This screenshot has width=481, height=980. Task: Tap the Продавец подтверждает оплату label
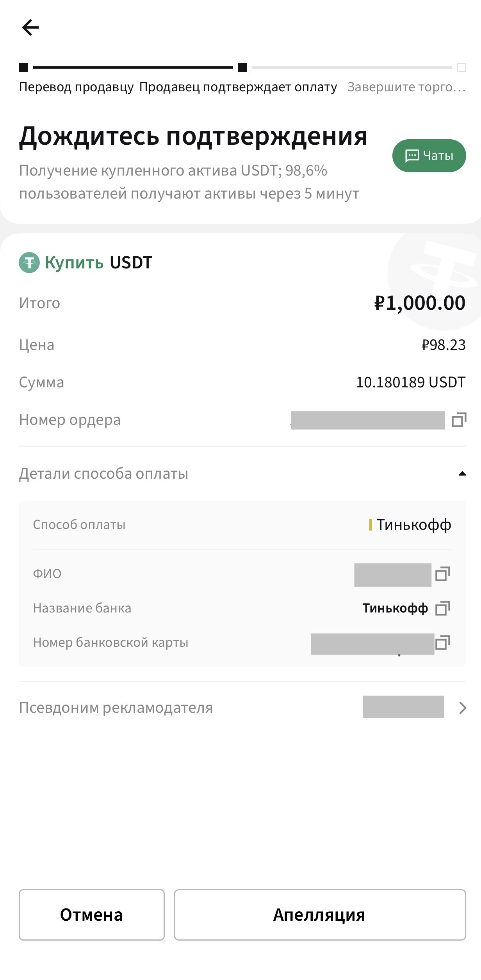238,87
